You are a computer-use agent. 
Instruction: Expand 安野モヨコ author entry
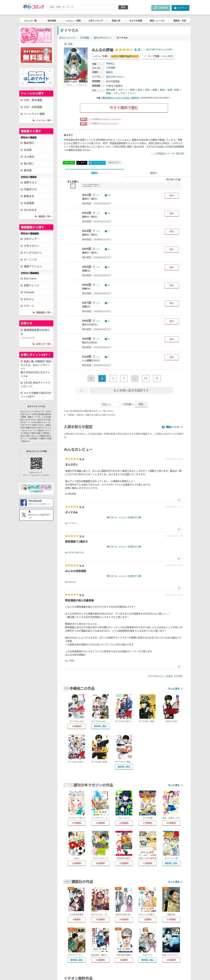click(x=36, y=183)
